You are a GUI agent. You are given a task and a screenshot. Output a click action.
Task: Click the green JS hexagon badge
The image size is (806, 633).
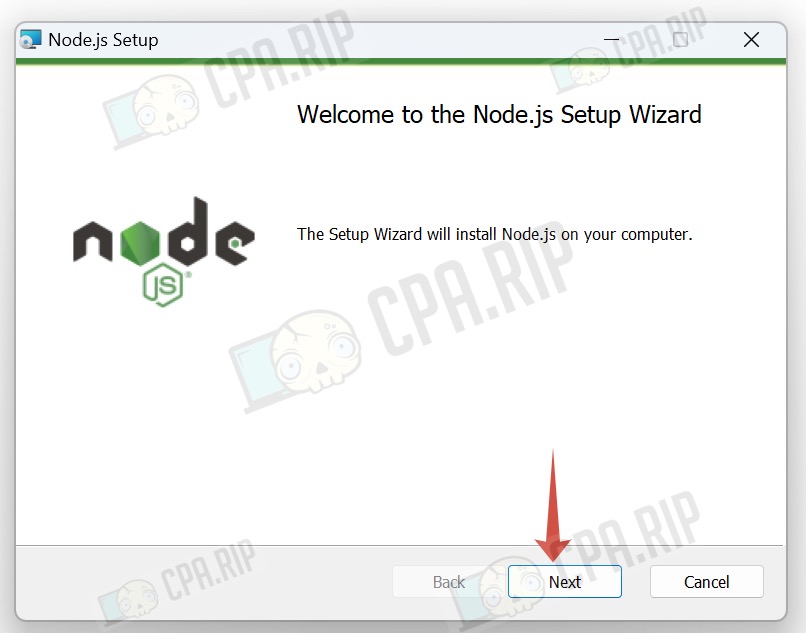(x=163, y=284)
